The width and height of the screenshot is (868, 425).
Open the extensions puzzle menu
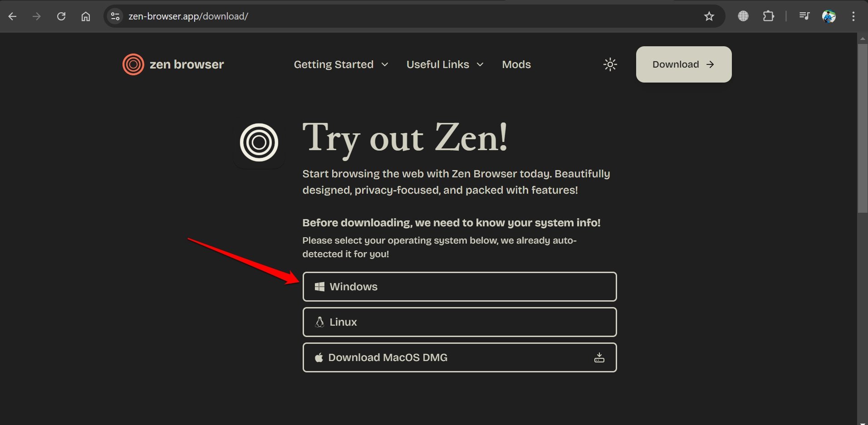click(x=769, y=16)
